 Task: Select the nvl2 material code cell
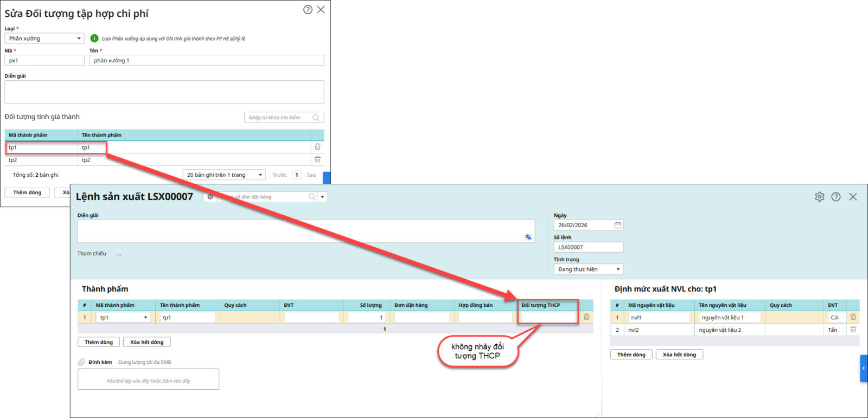[659, 330]
